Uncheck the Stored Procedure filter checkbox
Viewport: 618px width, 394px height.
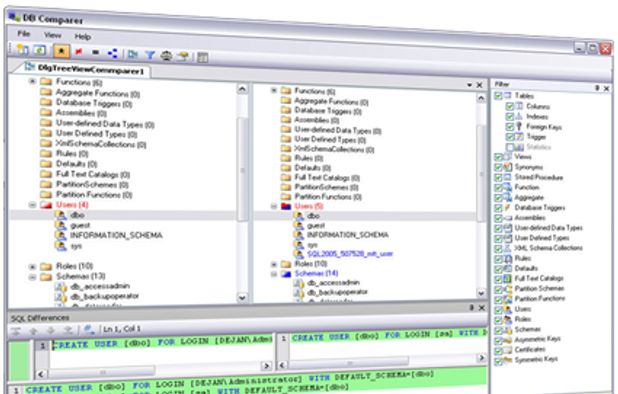pyautogui.click(x=499, y=177)
